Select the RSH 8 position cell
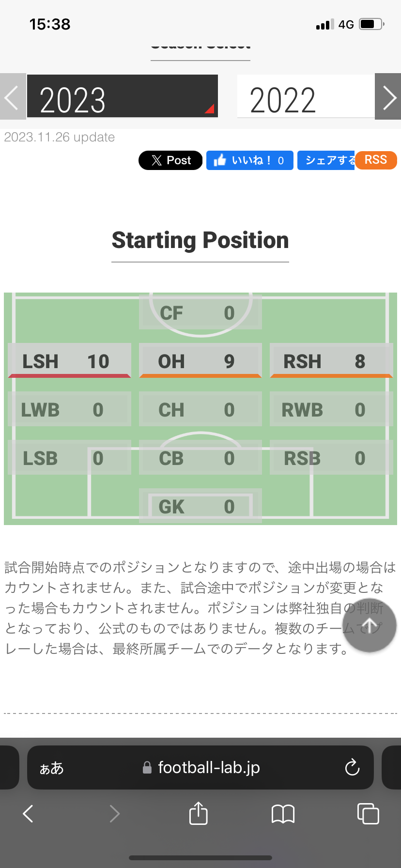The image size is (401, 868). pos(331,361)
